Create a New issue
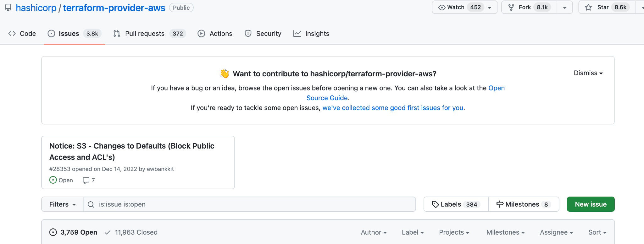 pos(591,204)
